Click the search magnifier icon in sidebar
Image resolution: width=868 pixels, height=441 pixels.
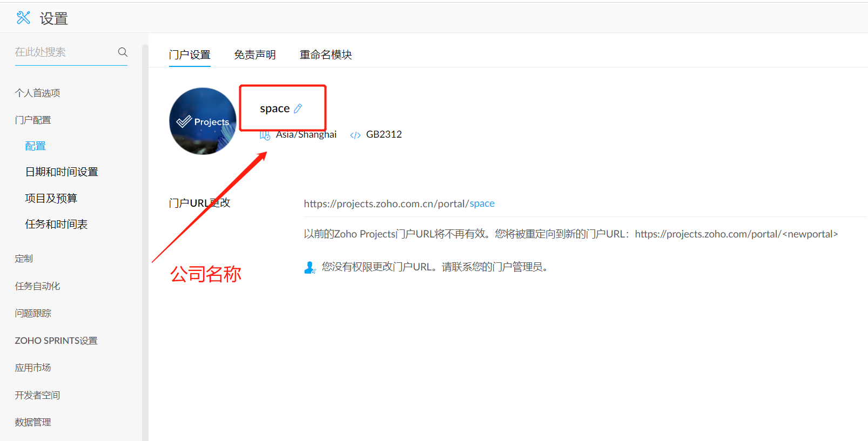[x=123, y=52]
